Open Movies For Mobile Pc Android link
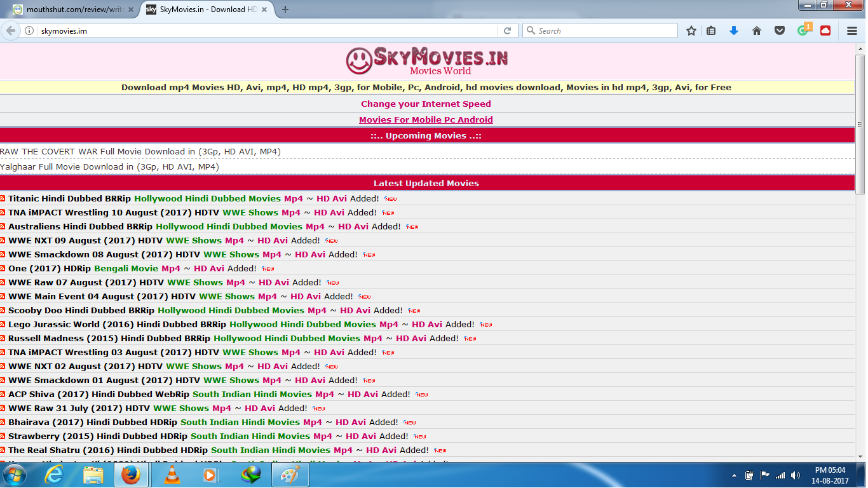 [x=426, y=119]
